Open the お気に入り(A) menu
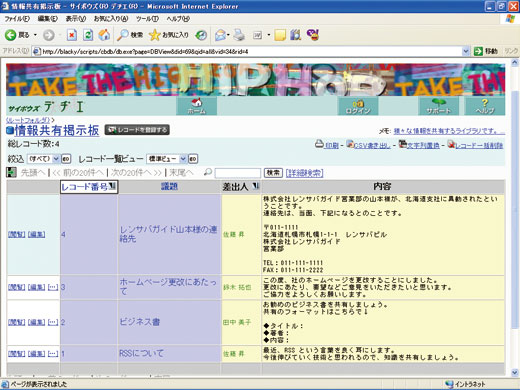 [111, 19]
